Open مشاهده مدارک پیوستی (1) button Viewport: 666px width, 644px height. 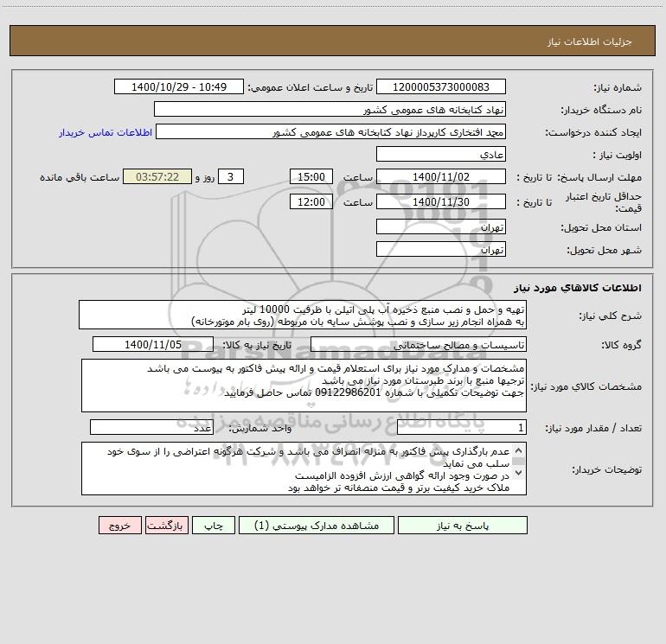tap(317, 526)
